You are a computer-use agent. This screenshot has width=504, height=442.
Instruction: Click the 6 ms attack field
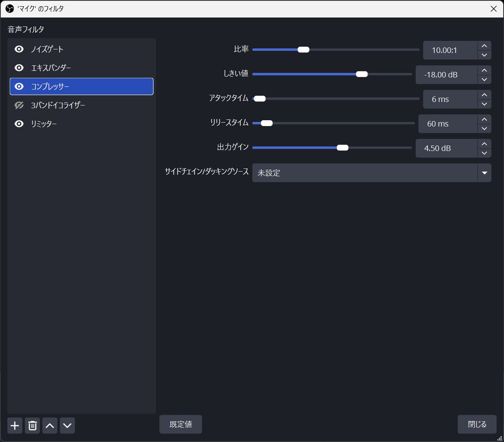(x=450, y=99)
